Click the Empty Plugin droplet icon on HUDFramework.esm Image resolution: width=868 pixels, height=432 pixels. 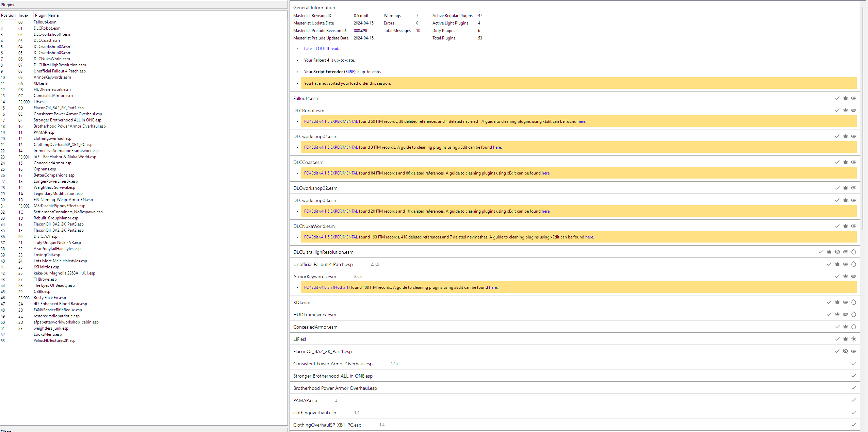pos(854,314)
